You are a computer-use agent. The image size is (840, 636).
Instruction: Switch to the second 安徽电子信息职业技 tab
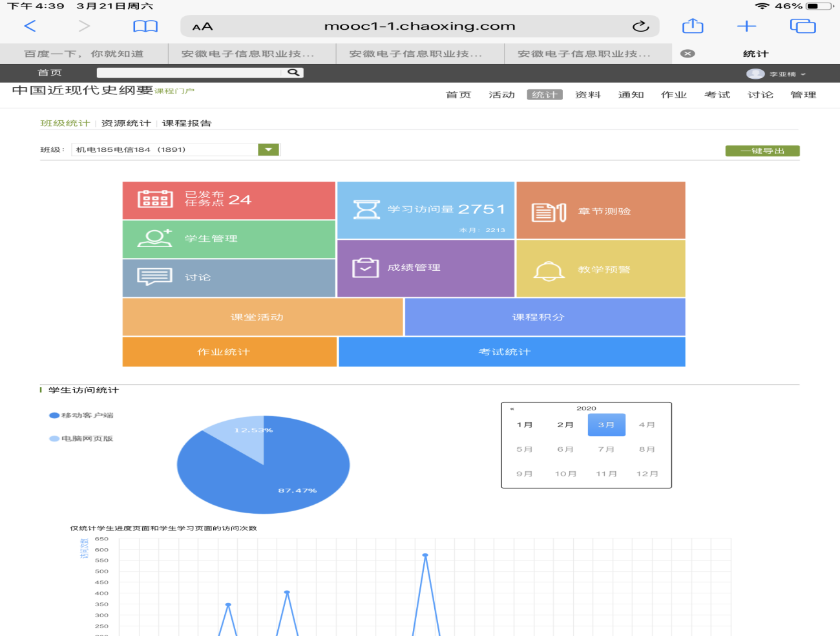[420, 54]
